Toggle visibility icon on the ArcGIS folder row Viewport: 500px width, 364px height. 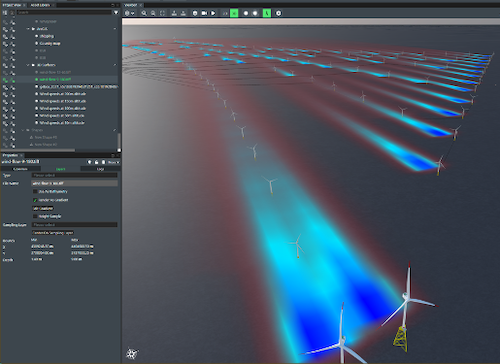pos(5,29)
